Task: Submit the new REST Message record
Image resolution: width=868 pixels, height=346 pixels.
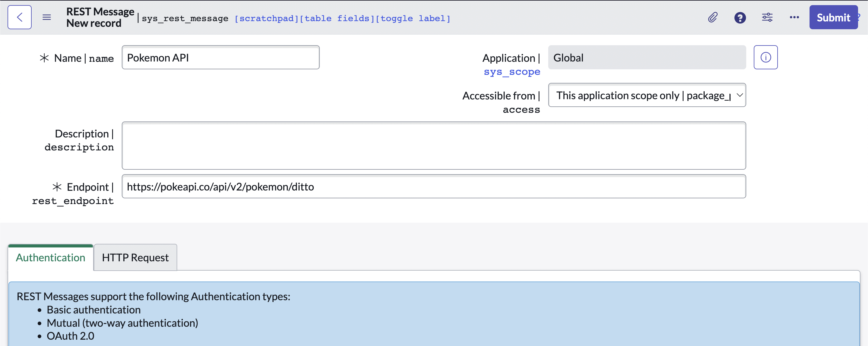Action: point(833,17)
